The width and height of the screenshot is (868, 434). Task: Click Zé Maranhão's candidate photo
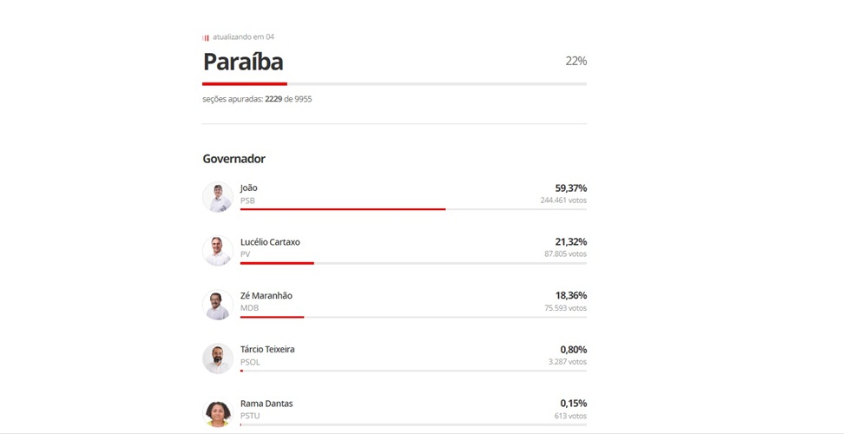pyautogui.click(x=218, y=305)
